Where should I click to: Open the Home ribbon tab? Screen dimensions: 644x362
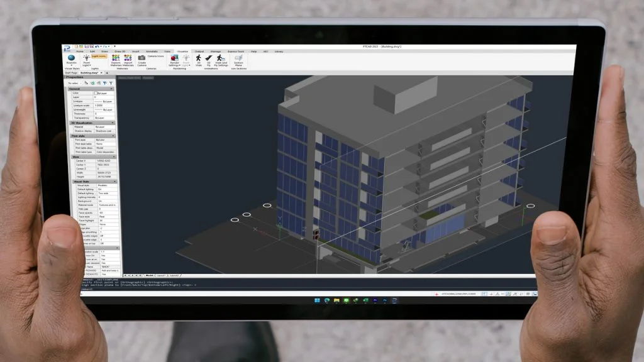click(80, 52)
